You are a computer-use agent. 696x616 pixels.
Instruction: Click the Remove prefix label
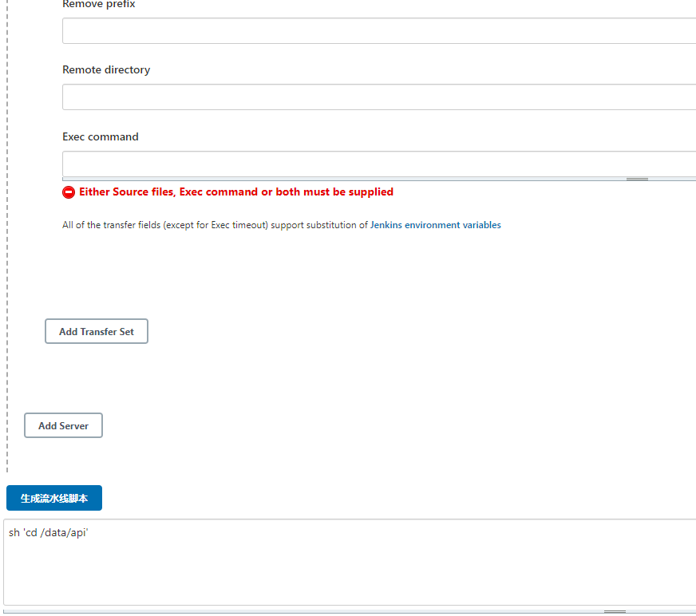pyautogui.click(x=99, y=5)
